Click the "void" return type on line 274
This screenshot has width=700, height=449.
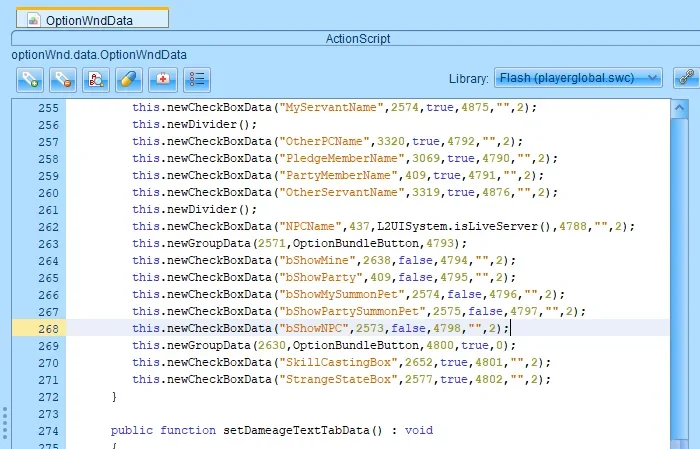click(419, 430)
